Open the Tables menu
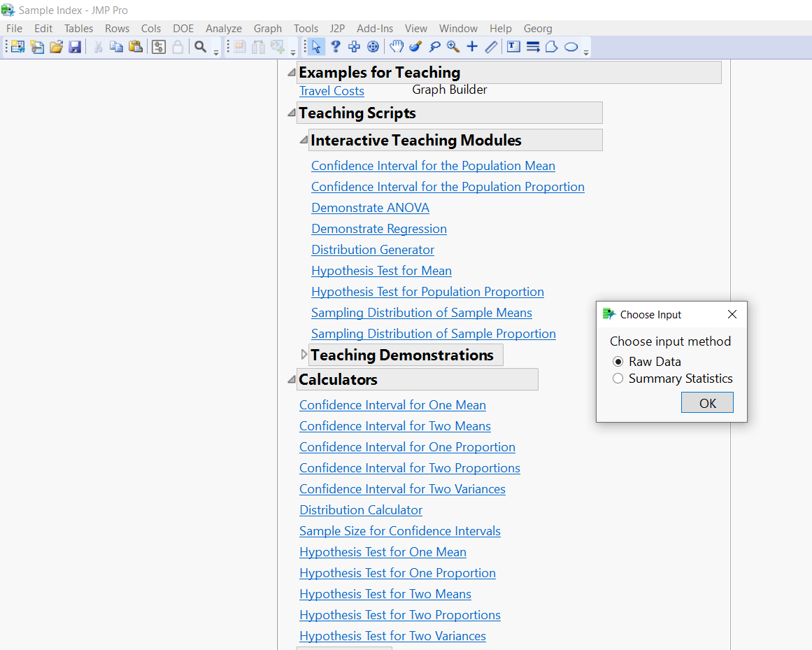Viewport: 812px width, 650px height. click(79, 29)
